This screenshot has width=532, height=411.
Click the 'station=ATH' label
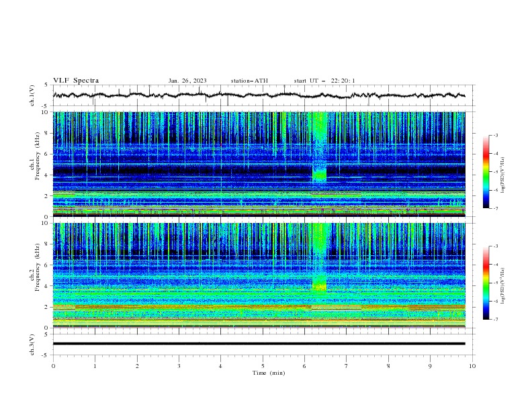(249, 81)
